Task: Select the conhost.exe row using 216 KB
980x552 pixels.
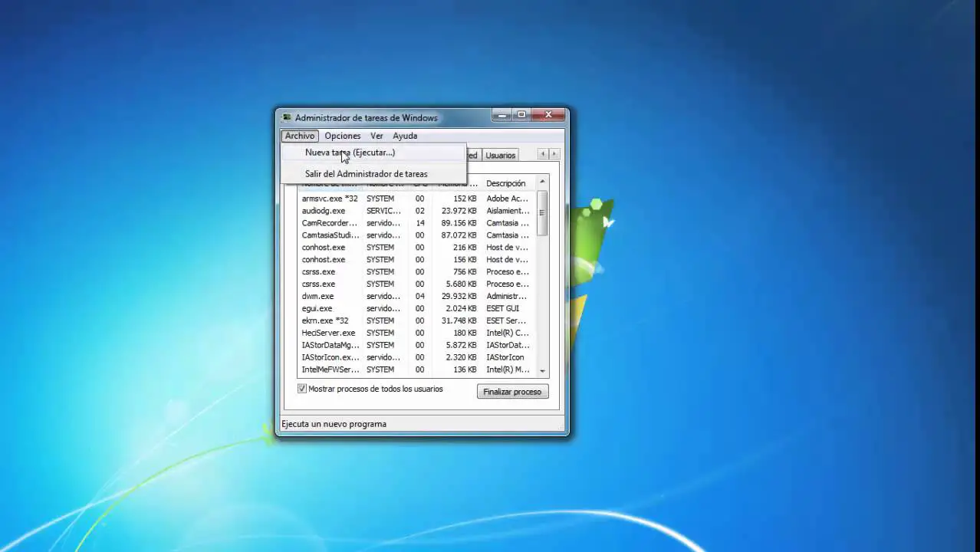Action: click(417, 248)
